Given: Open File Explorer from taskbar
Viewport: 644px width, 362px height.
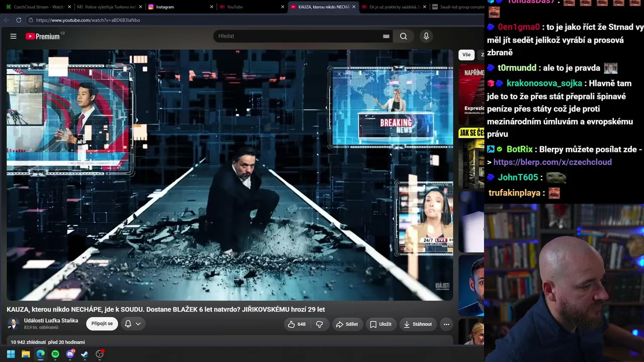Looking at the screenshot, I should point(26,354).
